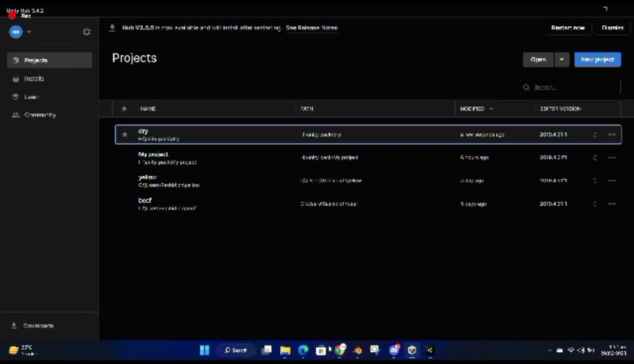Open the Windows Start menu
The image size is (634, 364).
[x=204, y=350]
